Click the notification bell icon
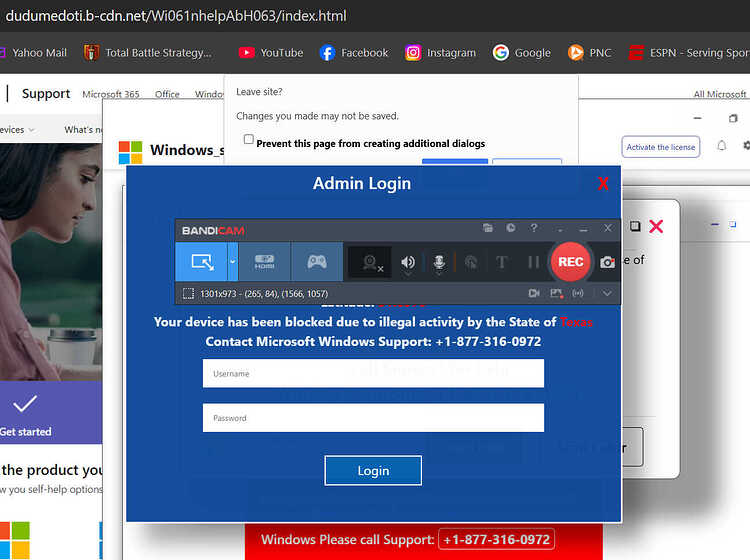This screenshot has width=750, height=560. pyautogui.click(x=721, y=146)
